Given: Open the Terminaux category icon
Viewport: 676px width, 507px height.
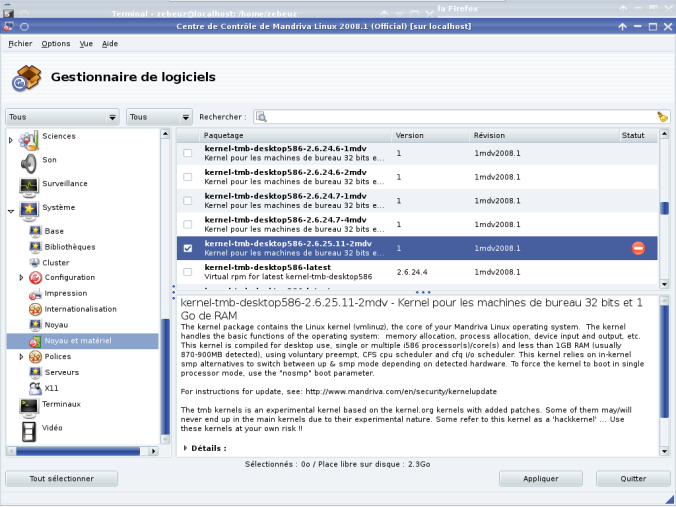Looking at the screenshot, I should tap(28, 406).
